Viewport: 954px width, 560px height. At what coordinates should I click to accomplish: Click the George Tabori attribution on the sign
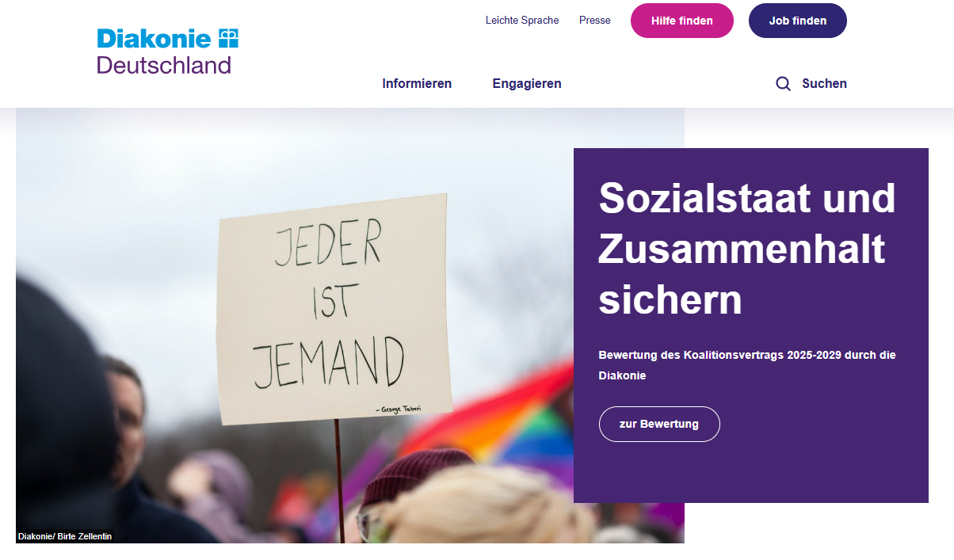coord(398,410)
